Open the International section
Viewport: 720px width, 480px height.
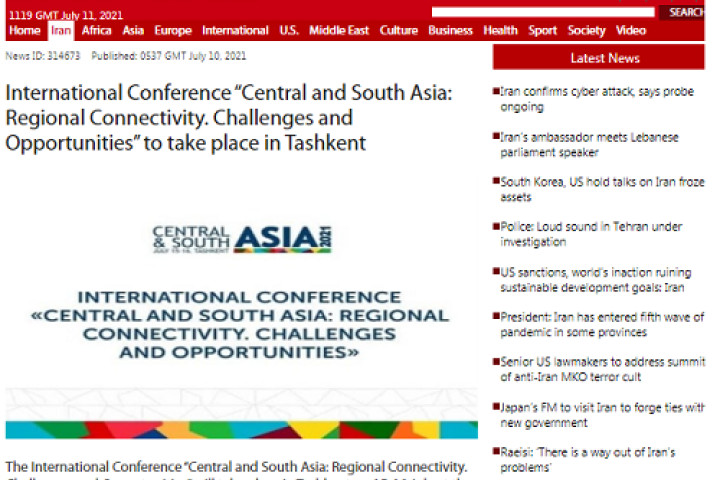pyautogui.click(x=235, y=31)
